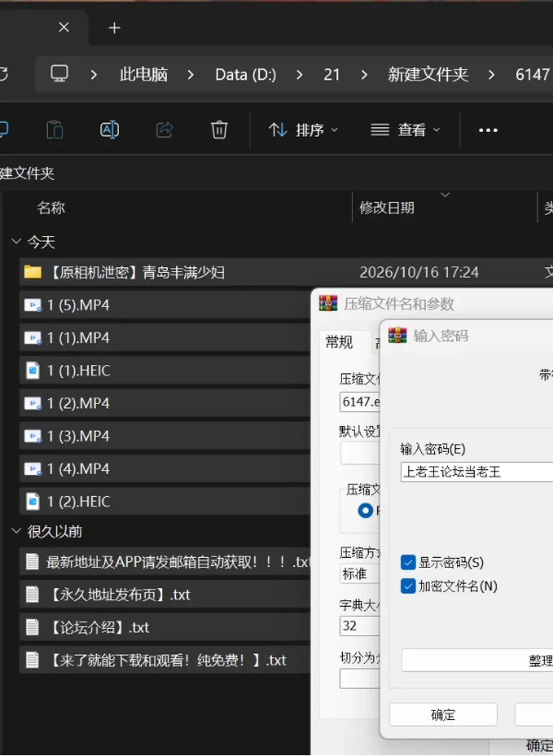553x756 pixels.
Task: Sort files by the 修改日期 column header
Action: pyautogui.click(x=387, y=207)
